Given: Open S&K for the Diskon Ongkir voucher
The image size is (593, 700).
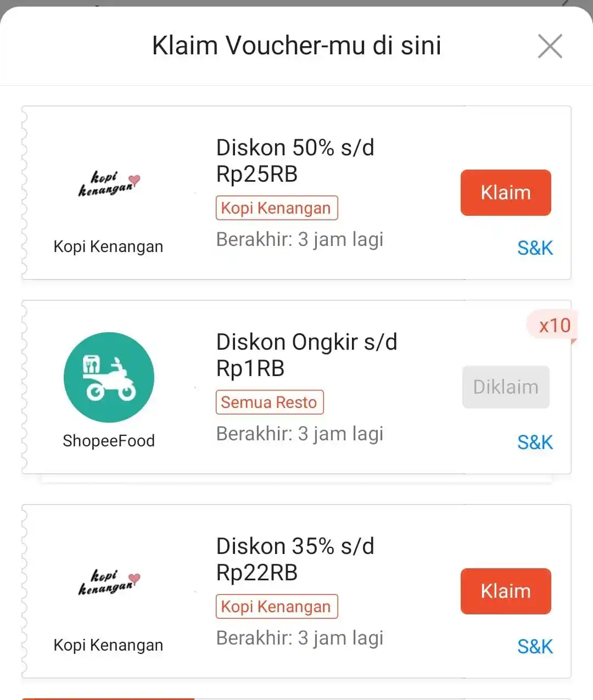Looking at the screenshot, I should (535, 443).
